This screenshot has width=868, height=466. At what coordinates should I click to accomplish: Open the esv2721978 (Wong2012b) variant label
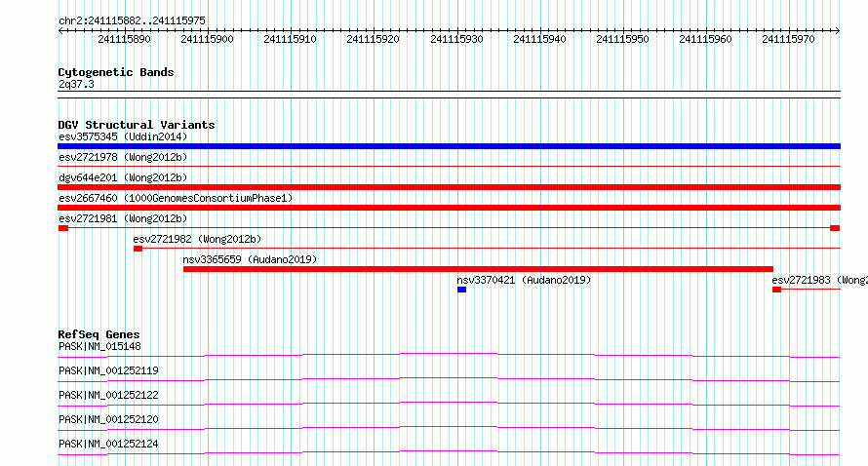point(123,157)
